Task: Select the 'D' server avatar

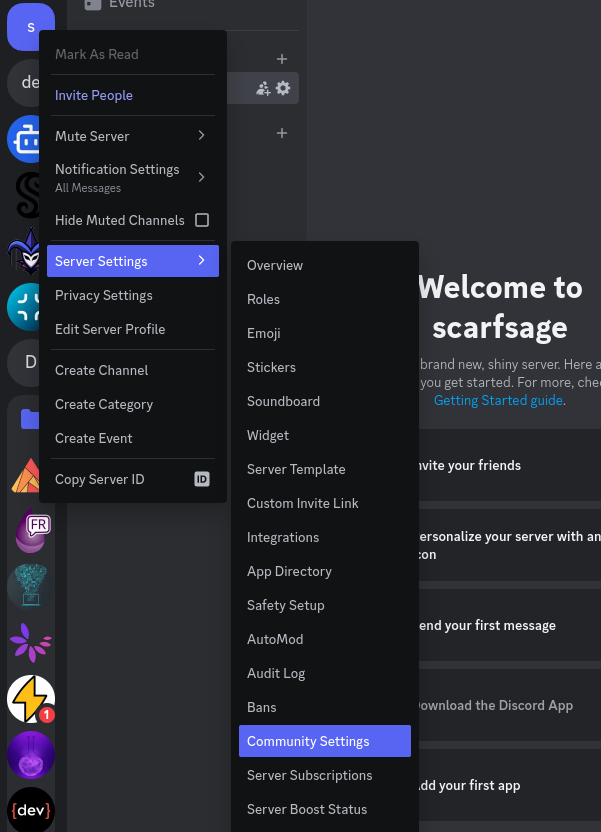Action: [23, 363]
